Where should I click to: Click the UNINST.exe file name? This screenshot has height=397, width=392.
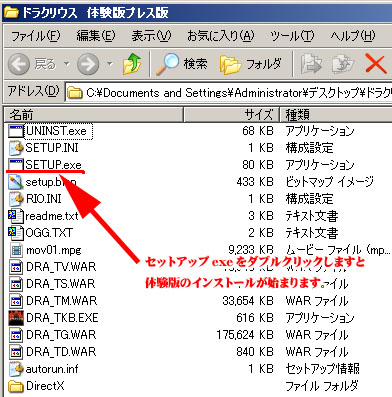[58, 131]
